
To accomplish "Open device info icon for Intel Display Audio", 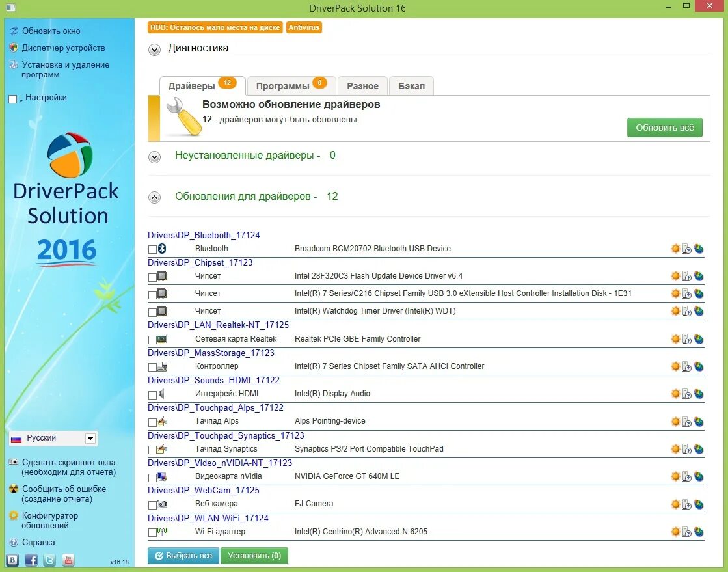I will pyautogui.click(x=686, y=394).
